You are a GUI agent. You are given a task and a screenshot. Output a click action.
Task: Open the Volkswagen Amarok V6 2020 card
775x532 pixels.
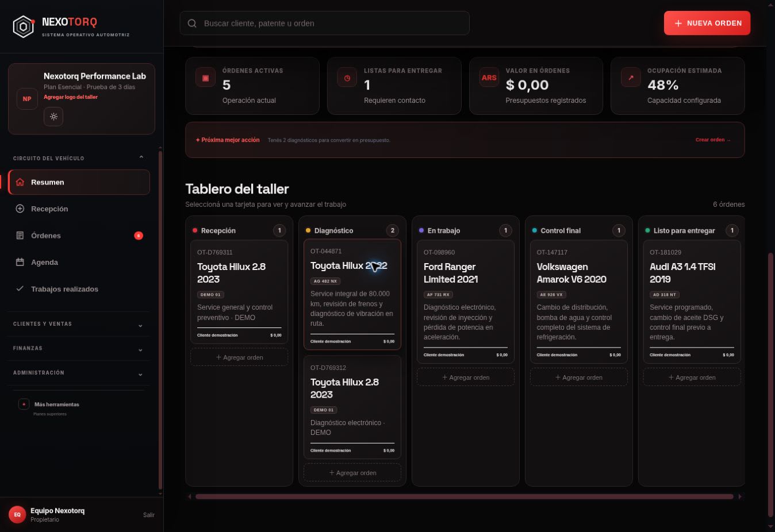pyautogui.click(x=578, y=302)
